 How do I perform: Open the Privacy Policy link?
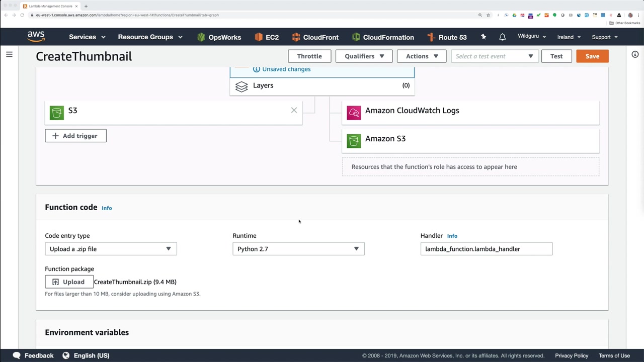click(x=572, y=355)
